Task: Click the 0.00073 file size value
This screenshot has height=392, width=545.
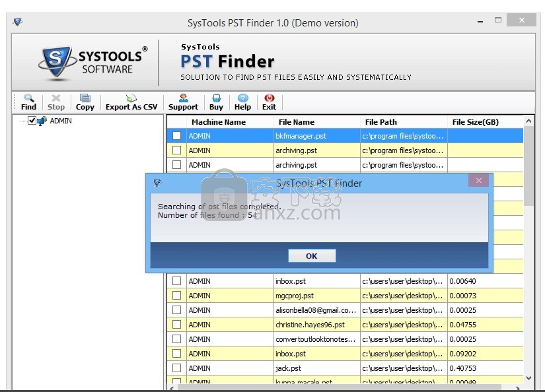Action: tap(462, 296)
